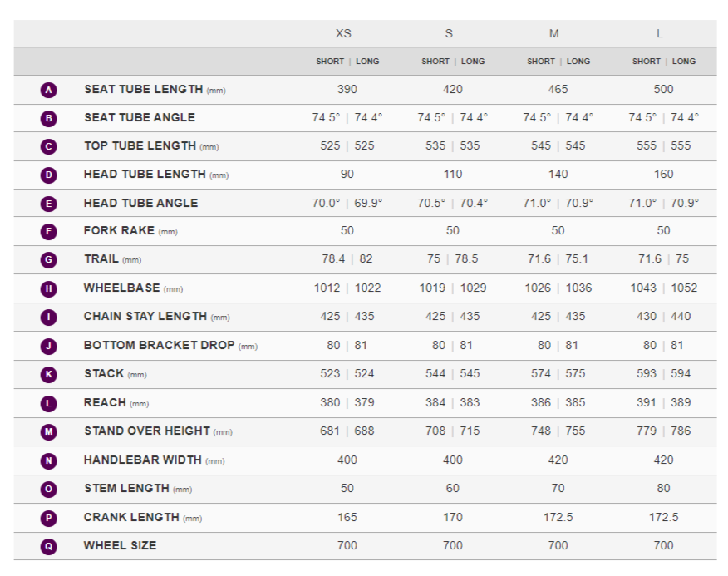The image size is (728, 576).
Task: Click the REACH row label
Action: (106, 402)
